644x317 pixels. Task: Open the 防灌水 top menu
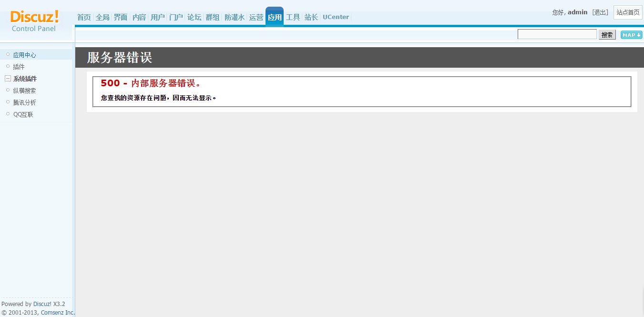[235, 17]
